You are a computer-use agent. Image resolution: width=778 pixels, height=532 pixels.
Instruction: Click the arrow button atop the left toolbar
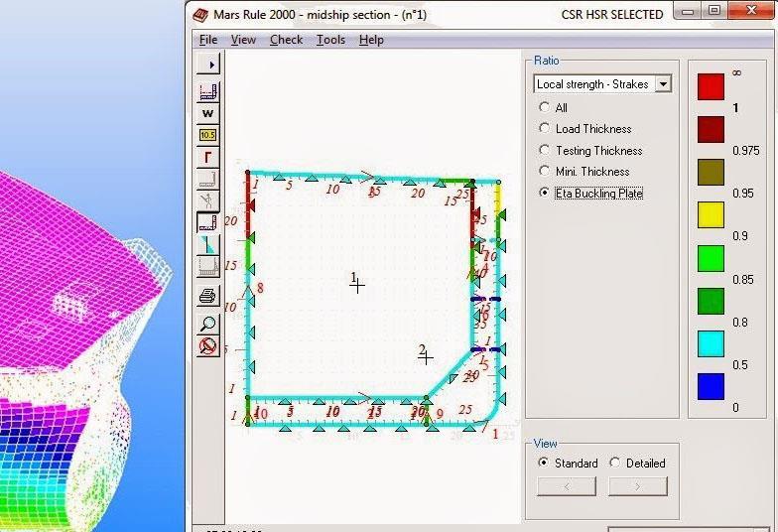pyautogui.click(x=207, y=65)
